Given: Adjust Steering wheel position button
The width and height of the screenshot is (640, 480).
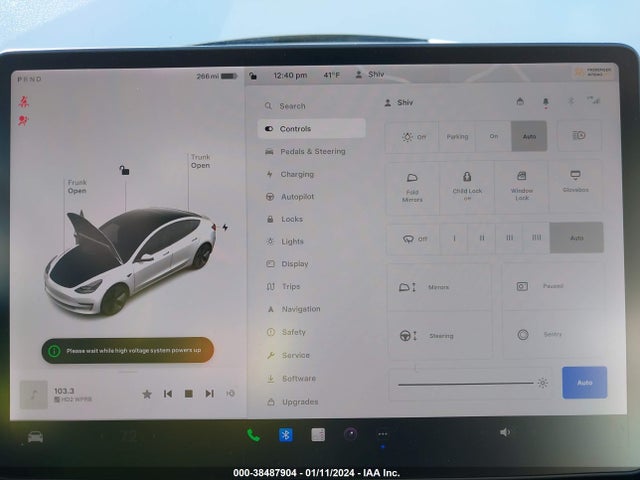Looking at the screenshot, I should pyautogui.click(x=440, y=336).
